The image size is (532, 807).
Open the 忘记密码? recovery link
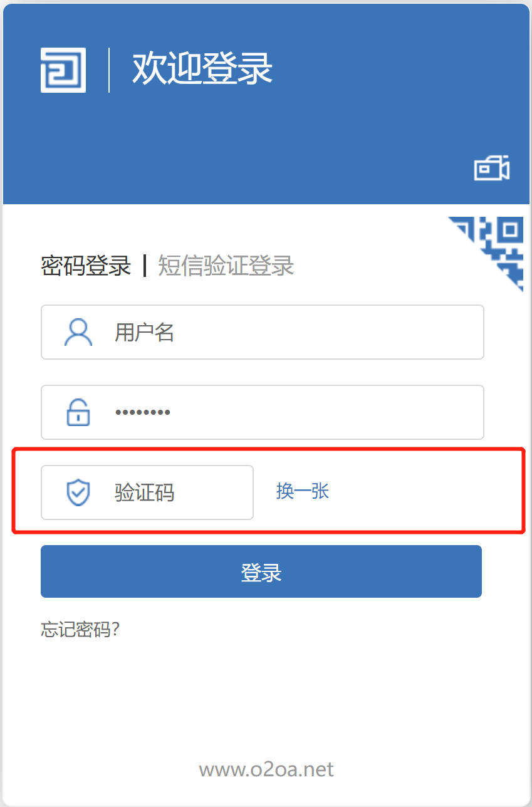pos(80,629)
